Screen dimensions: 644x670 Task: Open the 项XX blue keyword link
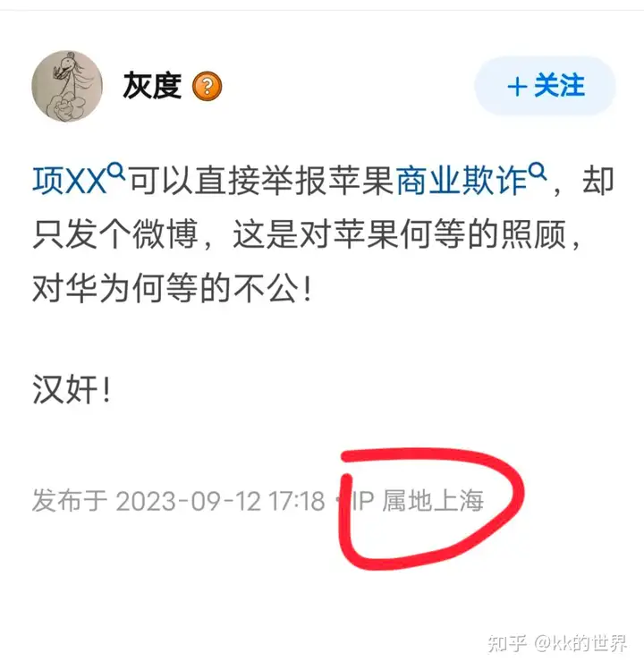(x=69, y=182)
